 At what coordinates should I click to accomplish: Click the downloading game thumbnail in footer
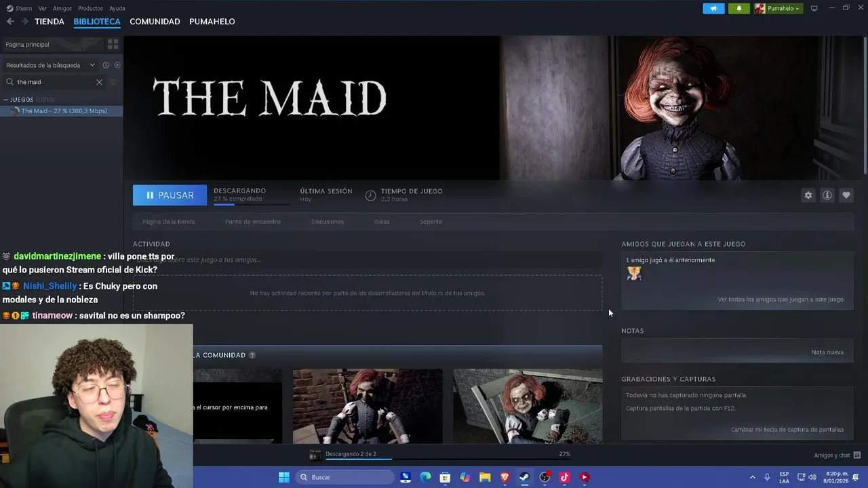(315, 455)
